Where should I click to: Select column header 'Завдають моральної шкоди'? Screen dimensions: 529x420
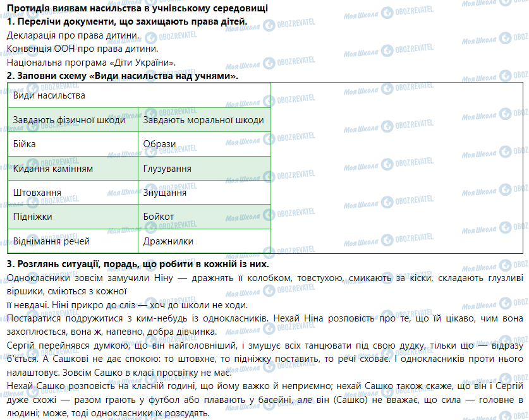click(x=204, y=120)
